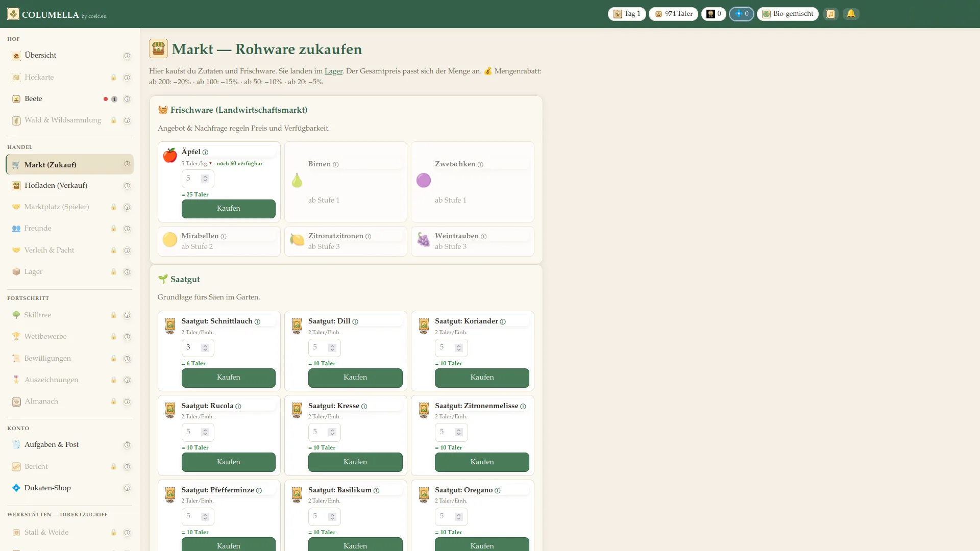The height and width of the screenshot is (551, 980).
Task: Click info icon beside Zwetschken
Action: point(480,164)
